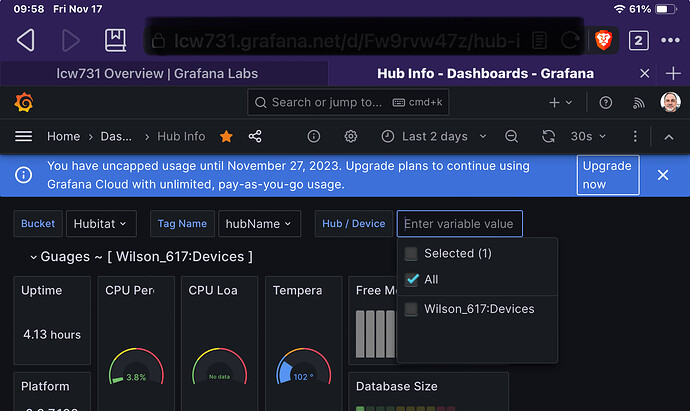Click the 4.13 hours uptime value
The image size is (690, 411).
click(x=52, y=334)
